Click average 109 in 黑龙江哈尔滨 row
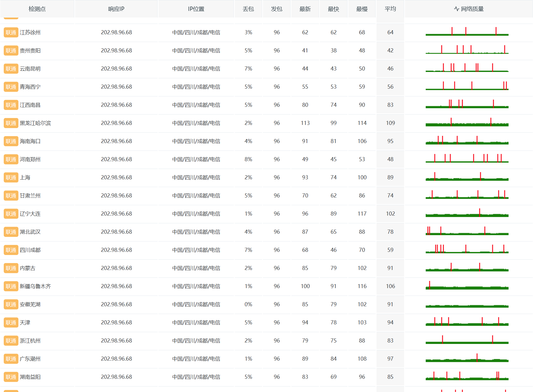Viewport: 533px width, 392px height. 390,123
